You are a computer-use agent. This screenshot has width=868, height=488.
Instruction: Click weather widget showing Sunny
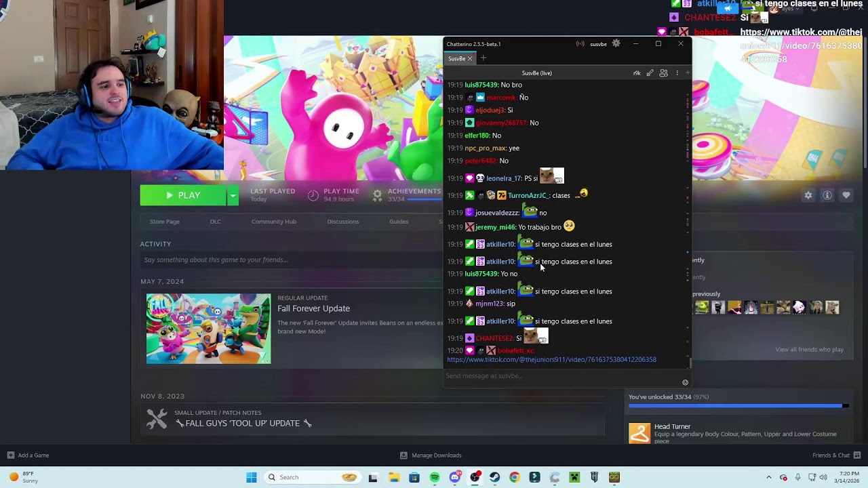tap(22, 477)
